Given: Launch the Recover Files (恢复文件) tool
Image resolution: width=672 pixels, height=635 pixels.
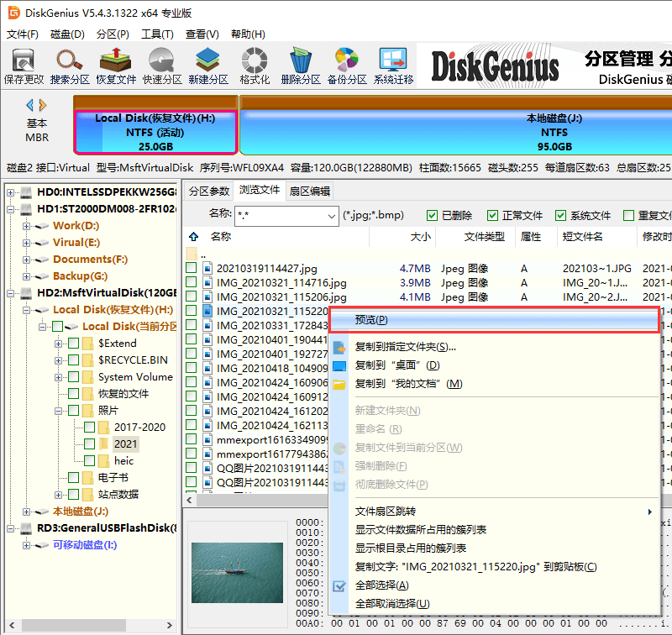Looking at the screenshot, I should pos(116,60).
